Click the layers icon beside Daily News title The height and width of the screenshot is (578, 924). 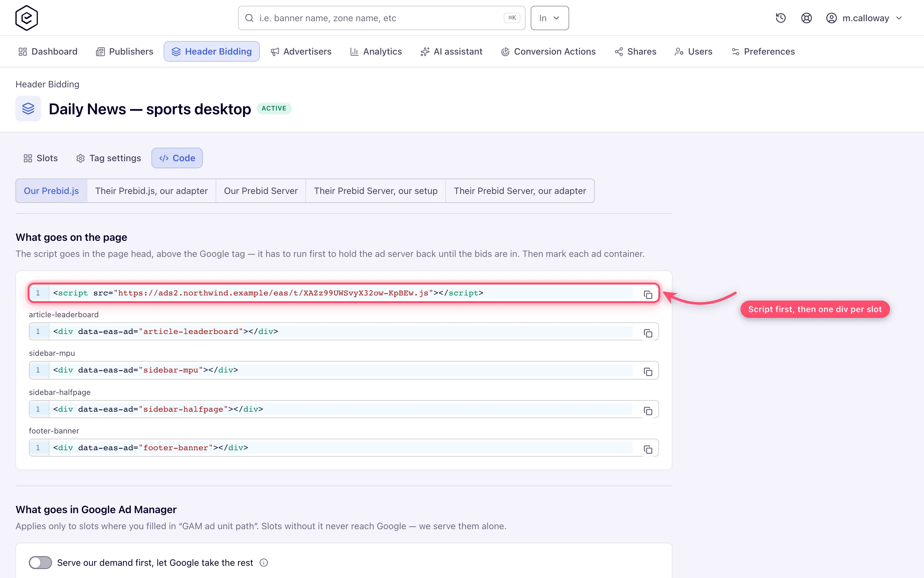tap(28, 109)
